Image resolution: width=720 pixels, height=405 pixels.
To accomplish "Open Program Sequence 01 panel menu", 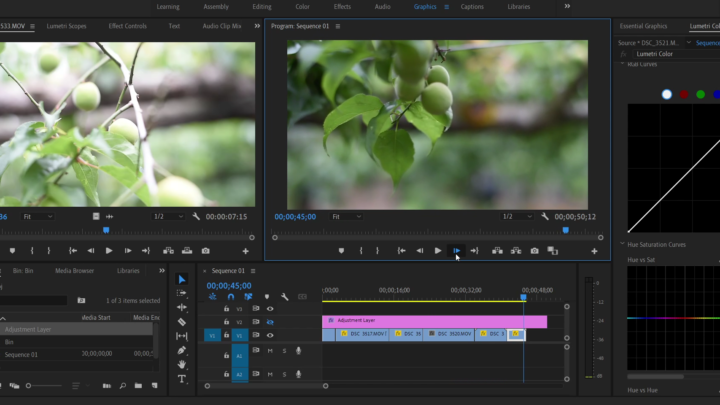I will click(338, 26).
